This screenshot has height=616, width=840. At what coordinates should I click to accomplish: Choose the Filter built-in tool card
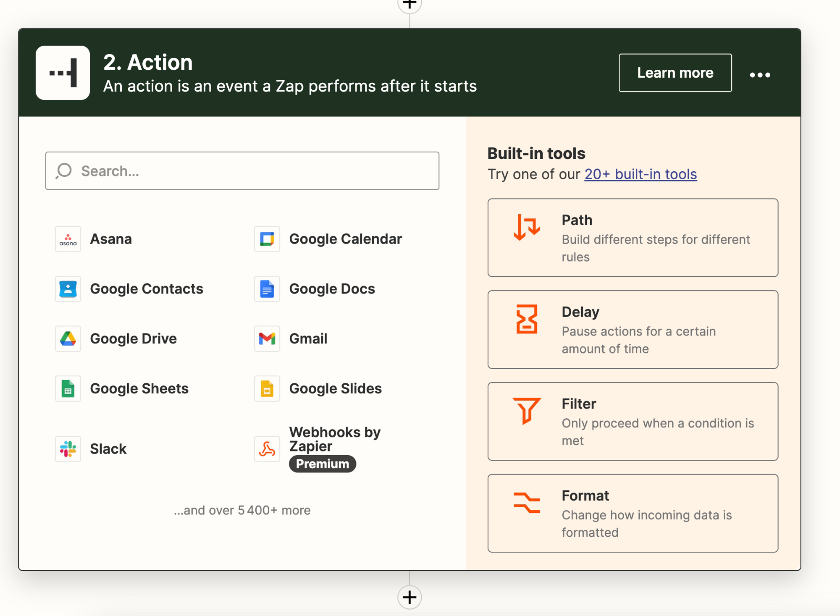pos(633,421)
